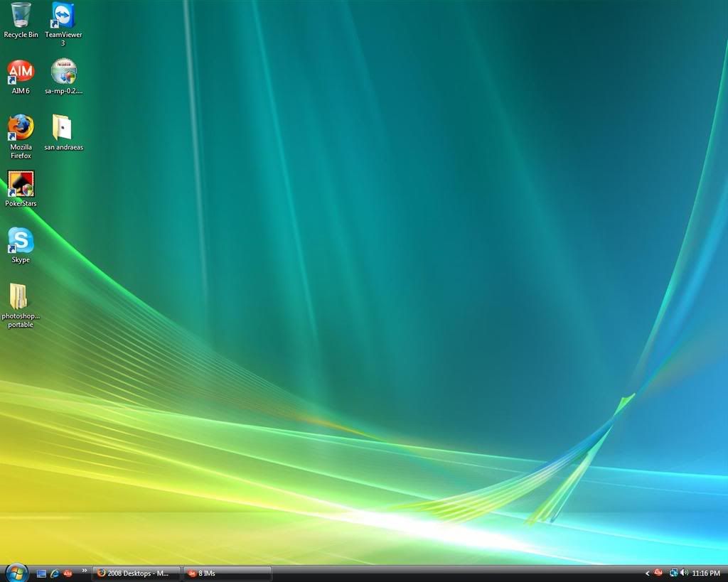Click the AIM icon in system tray
728x582 pixels.
click(x=658, y=573)
